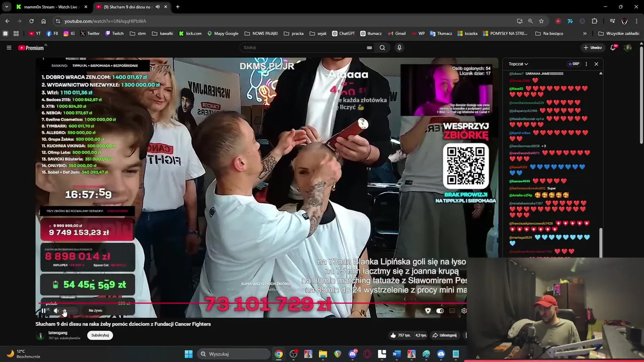Close the live chat panel

596,64
